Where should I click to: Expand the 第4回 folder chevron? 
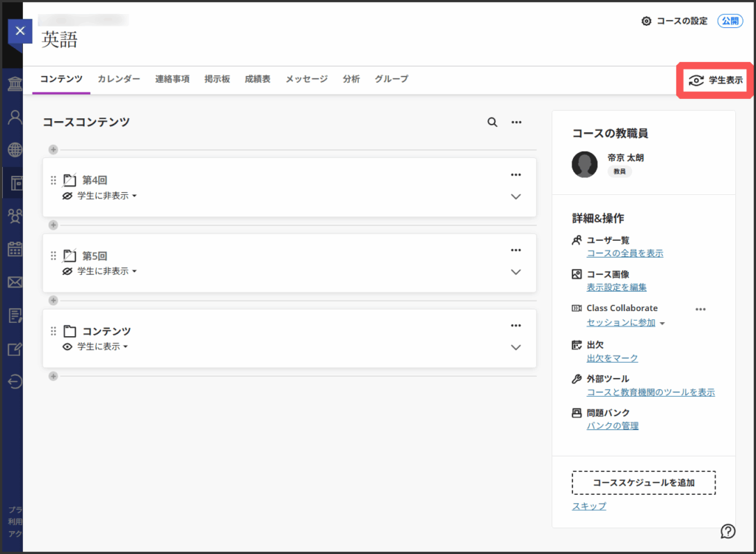pos(516,196)
